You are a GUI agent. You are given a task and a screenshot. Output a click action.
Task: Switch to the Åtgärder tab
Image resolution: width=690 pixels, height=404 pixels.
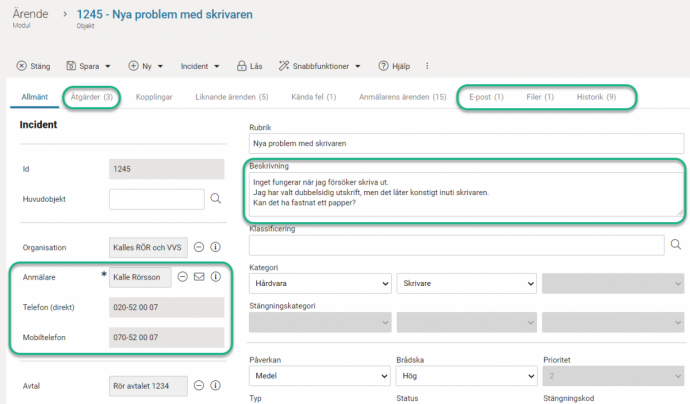coord(92,97)
